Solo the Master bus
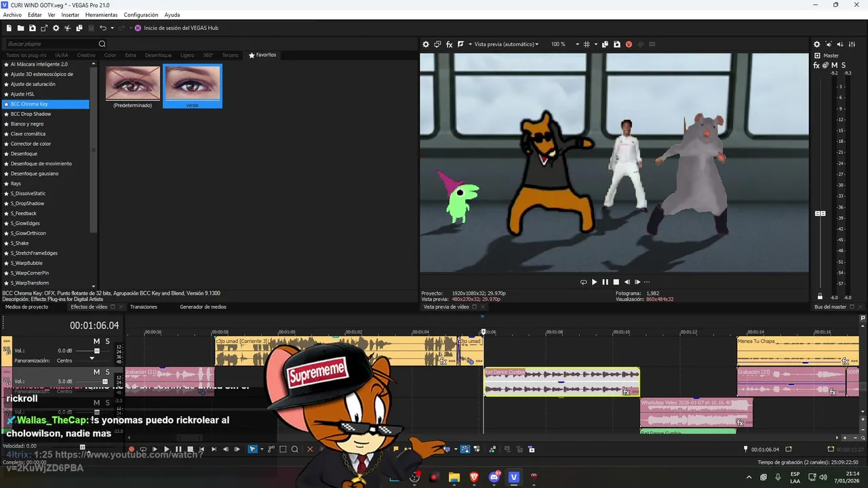Image resolution: width=868 pixels, height=488 pixels. (844, 65)
